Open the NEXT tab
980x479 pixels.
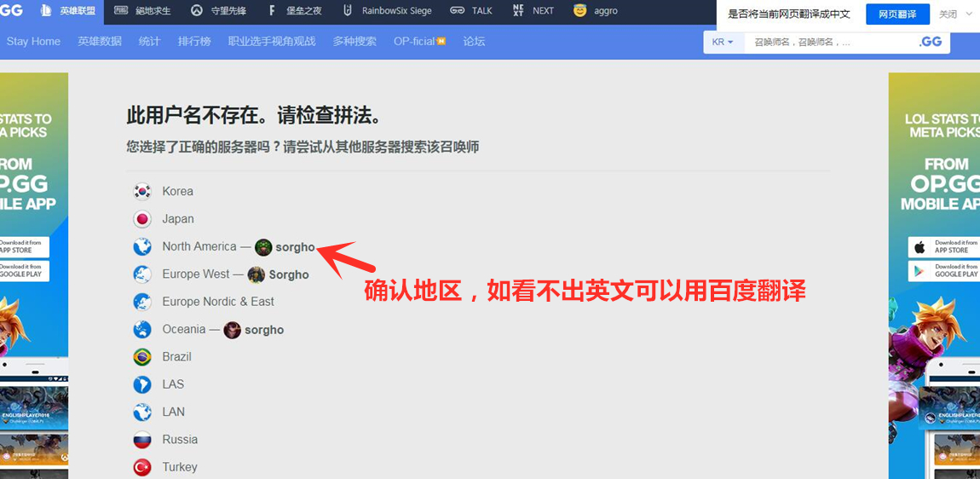pyautogui.click(x=533, y=10)
